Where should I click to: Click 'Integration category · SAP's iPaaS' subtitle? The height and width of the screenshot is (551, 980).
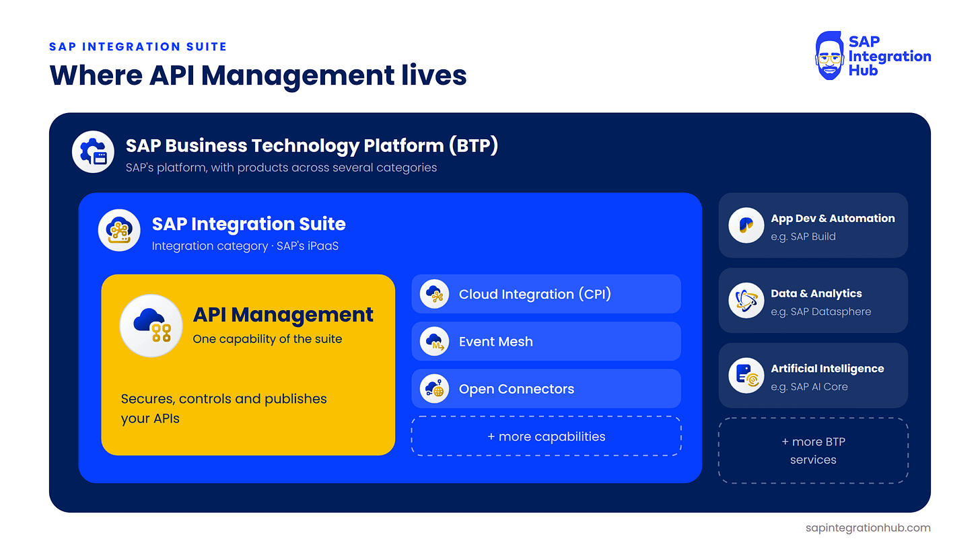coord(245,246)
